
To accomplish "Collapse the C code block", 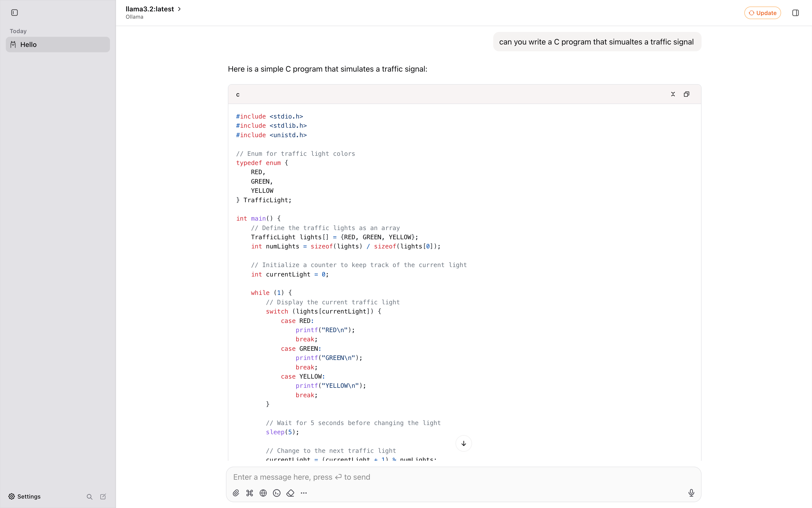I will tap(673, 94).
